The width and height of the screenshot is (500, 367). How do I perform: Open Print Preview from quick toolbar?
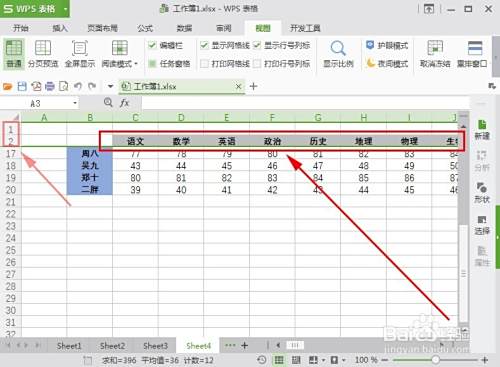[x=63, y=87]
